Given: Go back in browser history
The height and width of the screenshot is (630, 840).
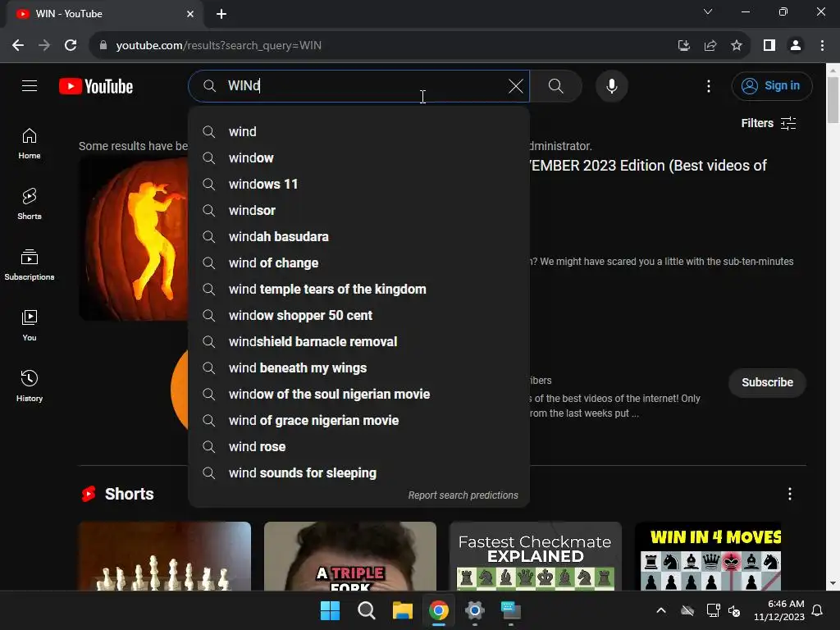Looking at the screenshot, I should [18, 45].
